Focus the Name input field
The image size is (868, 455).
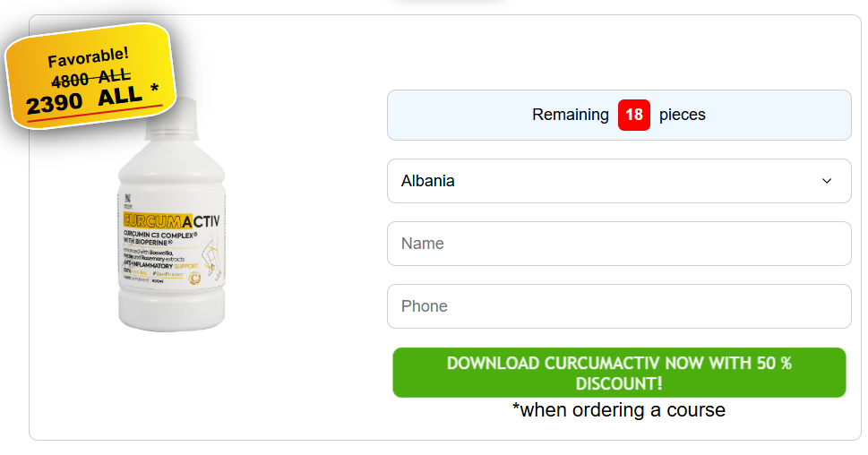(x=618, y=244)
